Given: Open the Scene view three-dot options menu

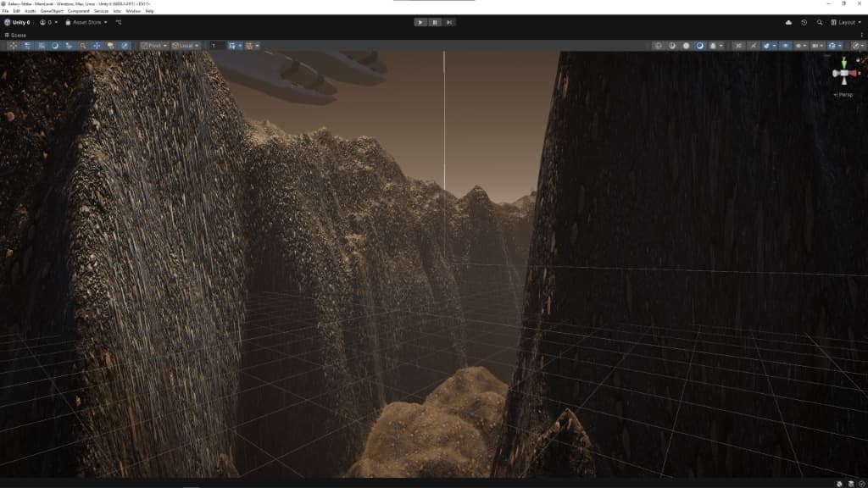Looking at the screenshot, I should [x=861, y=36].
